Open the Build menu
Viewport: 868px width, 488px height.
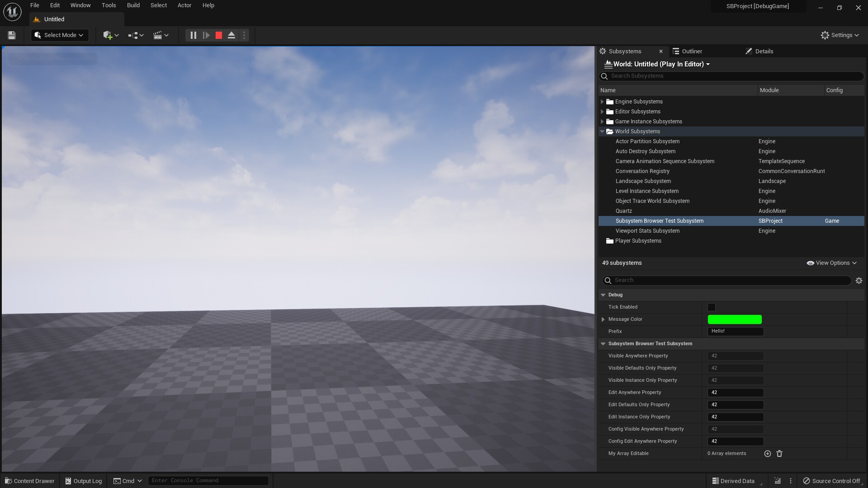coord(133,5)
